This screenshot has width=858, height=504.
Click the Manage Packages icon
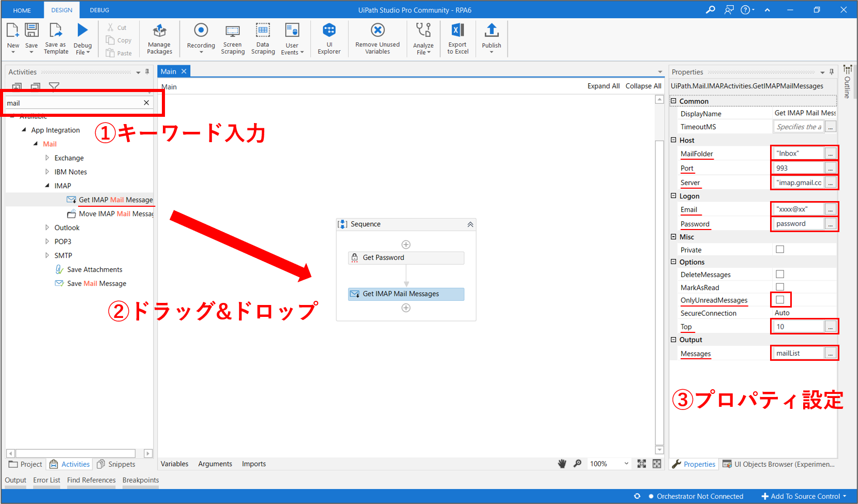[x=159, y=38]
